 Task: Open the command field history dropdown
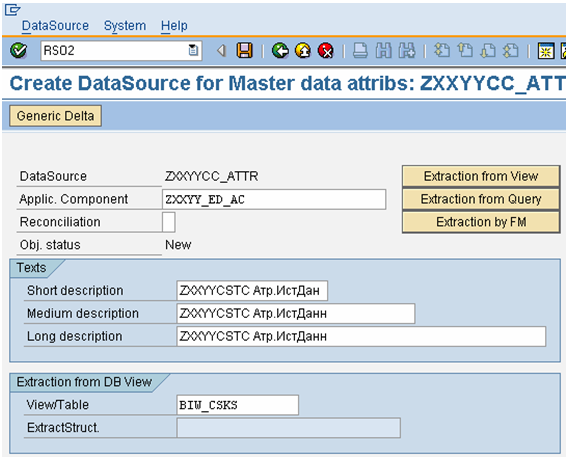[x=193, y=50]
